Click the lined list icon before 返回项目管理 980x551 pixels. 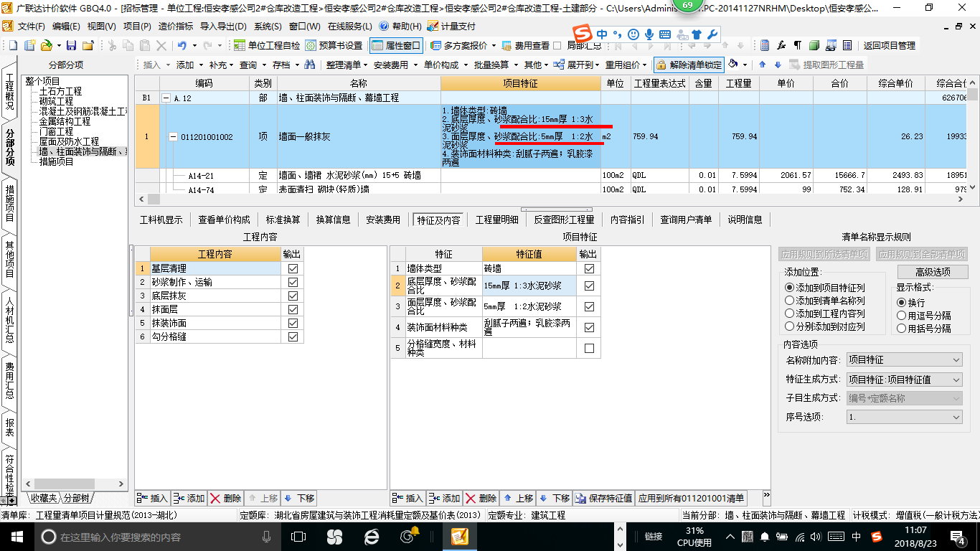click(x=847, y=45)
